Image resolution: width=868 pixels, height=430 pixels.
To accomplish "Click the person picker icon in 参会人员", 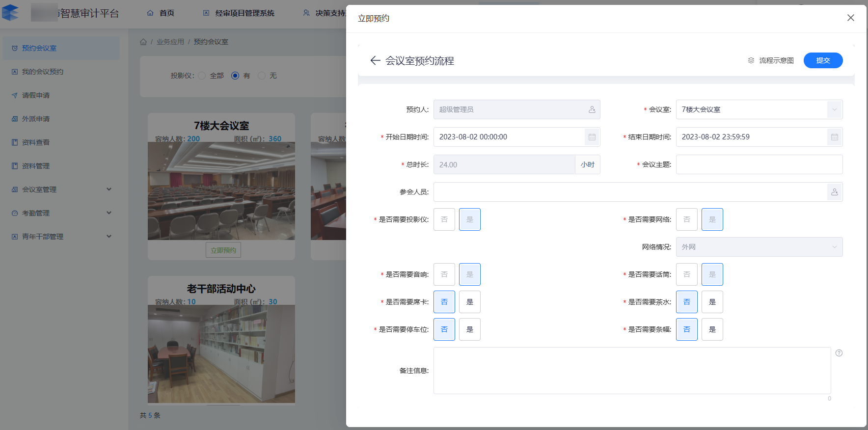I will click(x=835, y=192).
